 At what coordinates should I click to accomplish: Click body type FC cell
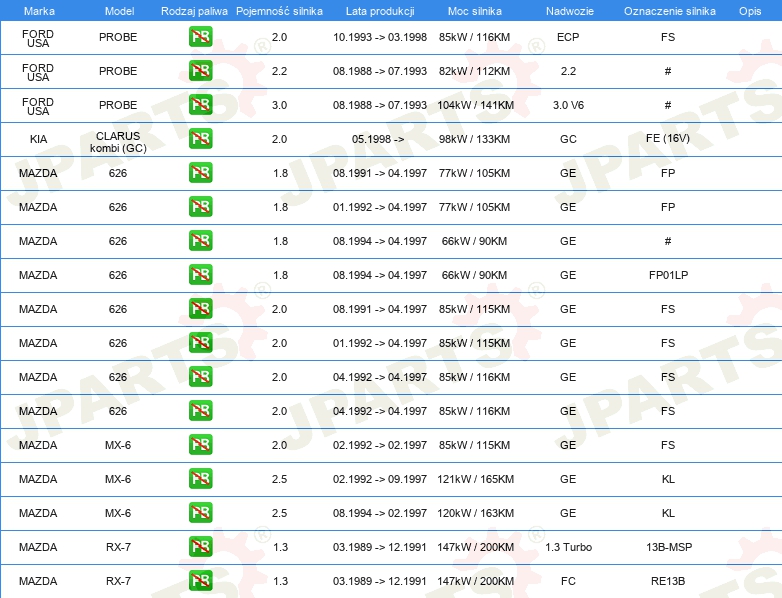568,581
